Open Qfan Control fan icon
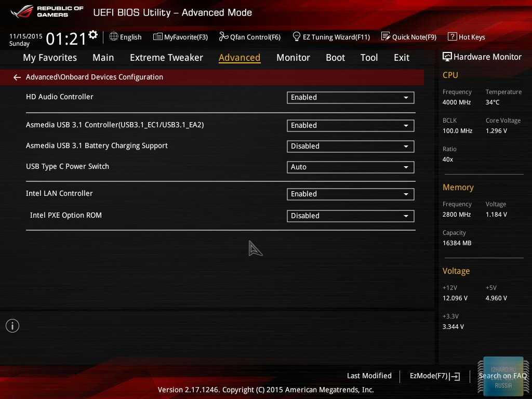Viewport: 532px width, 399px height. coord(223,37)
